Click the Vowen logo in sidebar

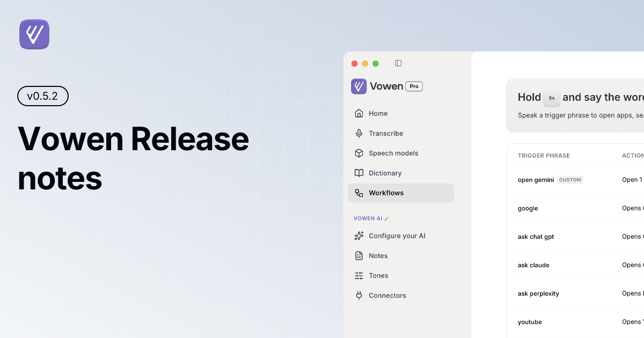(359, 86)
